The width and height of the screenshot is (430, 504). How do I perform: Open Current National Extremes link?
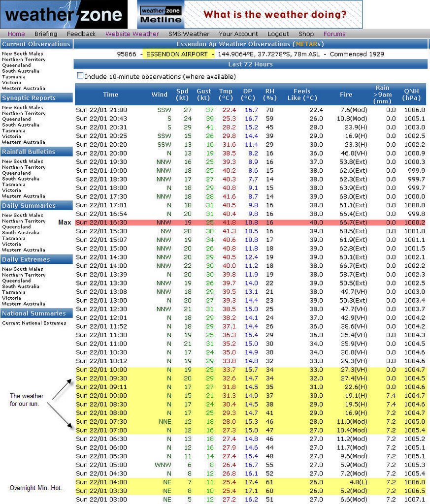click(34, 323)
